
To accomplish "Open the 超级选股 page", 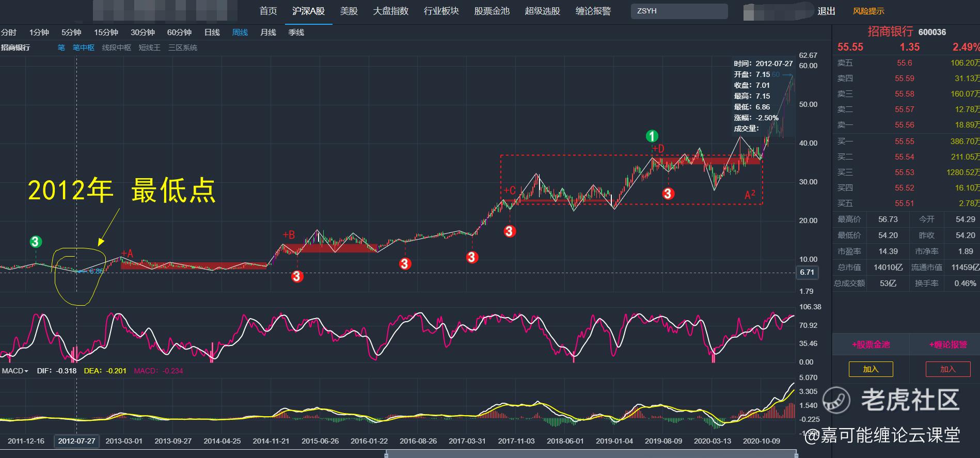I will tap(542, 11).
